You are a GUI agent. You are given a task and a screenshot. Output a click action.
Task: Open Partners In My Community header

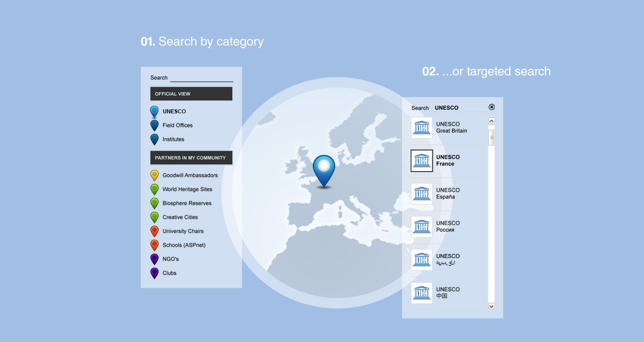(191, 158)
